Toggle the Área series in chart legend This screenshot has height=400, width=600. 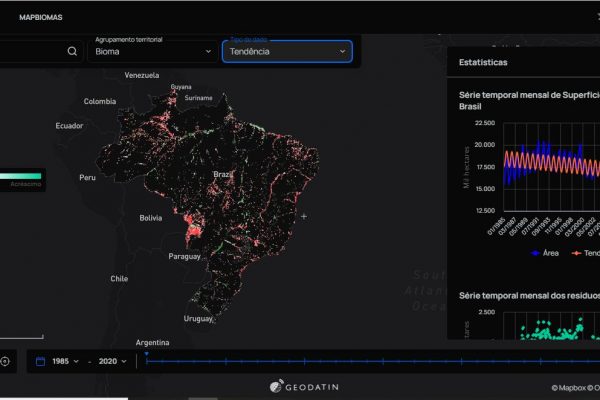[x=547, y=253]
